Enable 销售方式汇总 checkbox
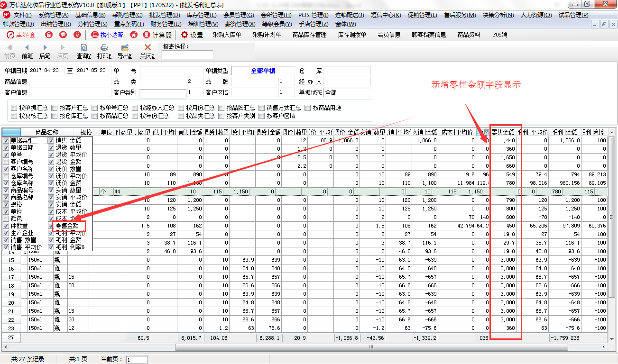 tap(262, 108)
